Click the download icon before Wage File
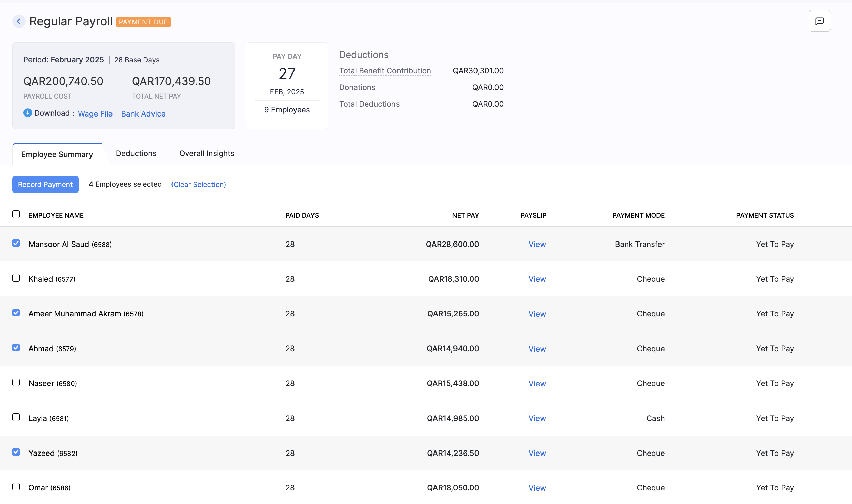 click(27, 113)
